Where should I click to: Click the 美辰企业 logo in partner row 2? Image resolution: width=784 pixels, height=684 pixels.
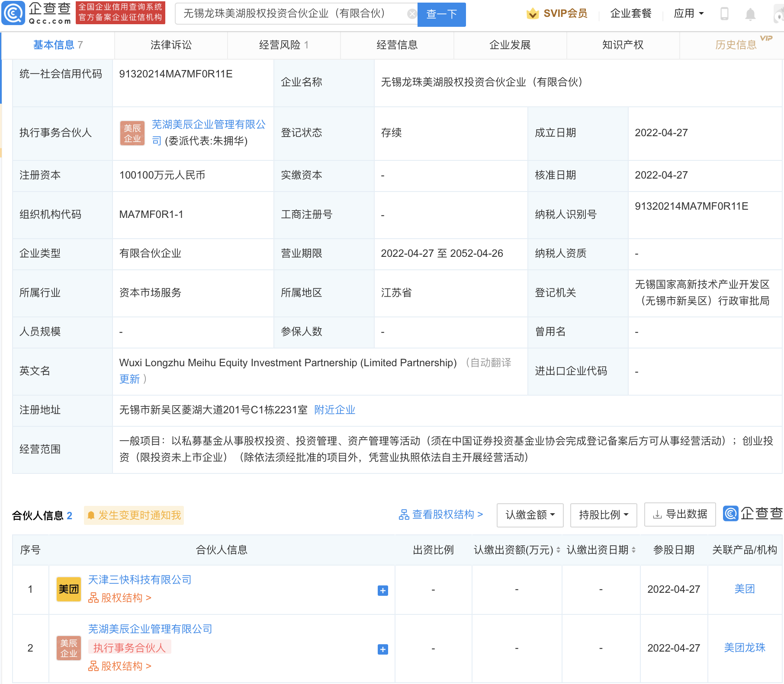69,648
